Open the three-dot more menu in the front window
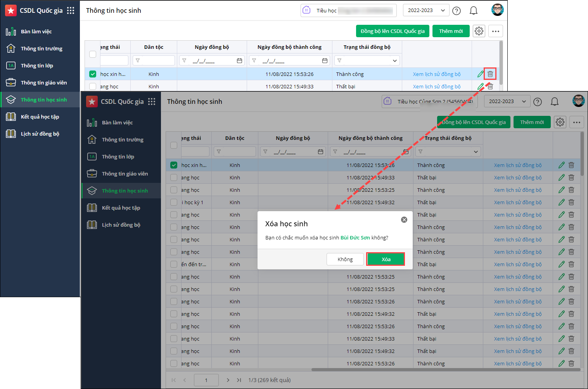The height and width of the screenshot is (389, 588). point(577,122)
